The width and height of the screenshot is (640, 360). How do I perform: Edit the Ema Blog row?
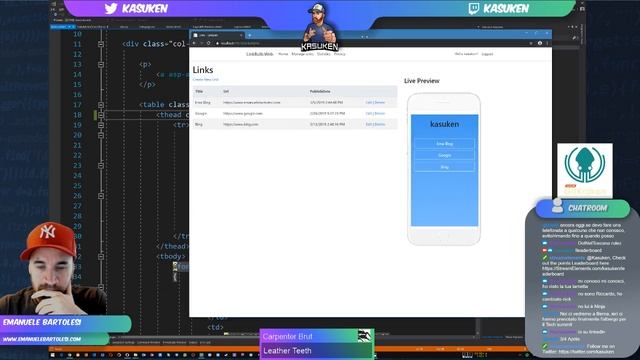369,102
